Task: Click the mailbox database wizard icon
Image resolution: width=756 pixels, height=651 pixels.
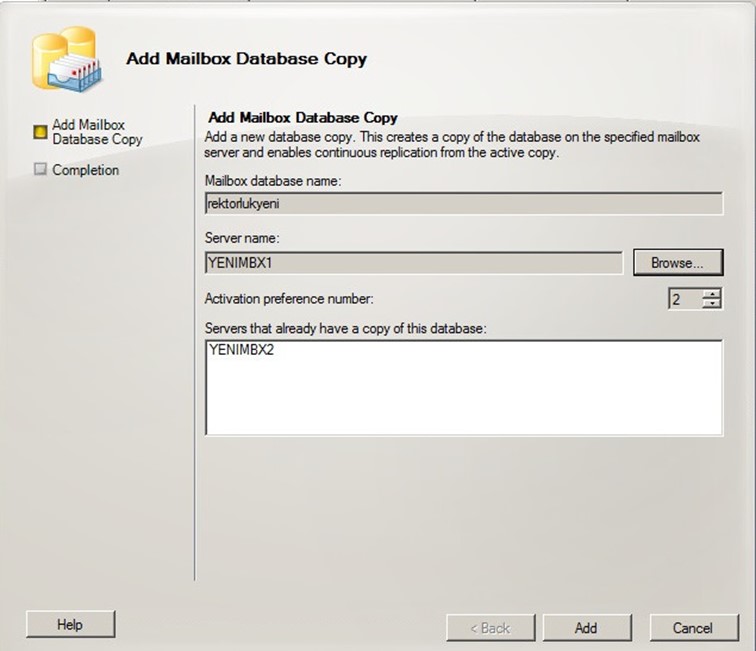Action: tap(67, 59)
